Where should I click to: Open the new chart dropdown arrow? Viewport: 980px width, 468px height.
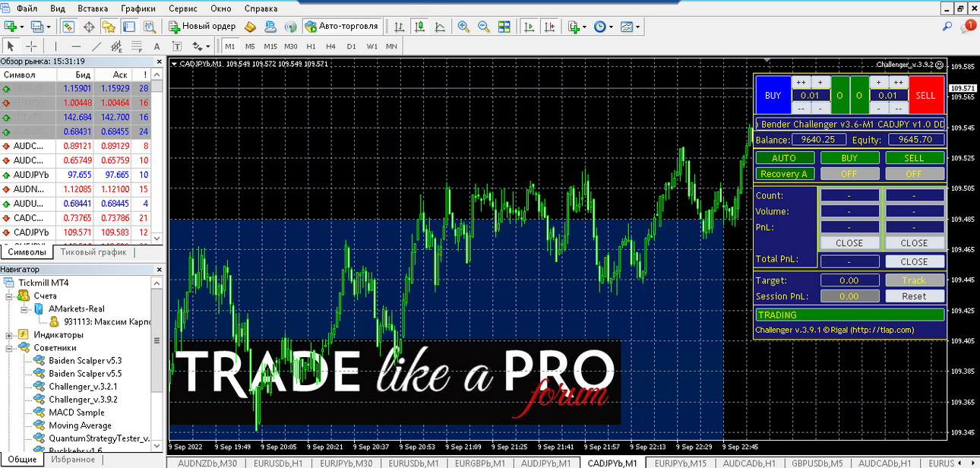point(22,27)
